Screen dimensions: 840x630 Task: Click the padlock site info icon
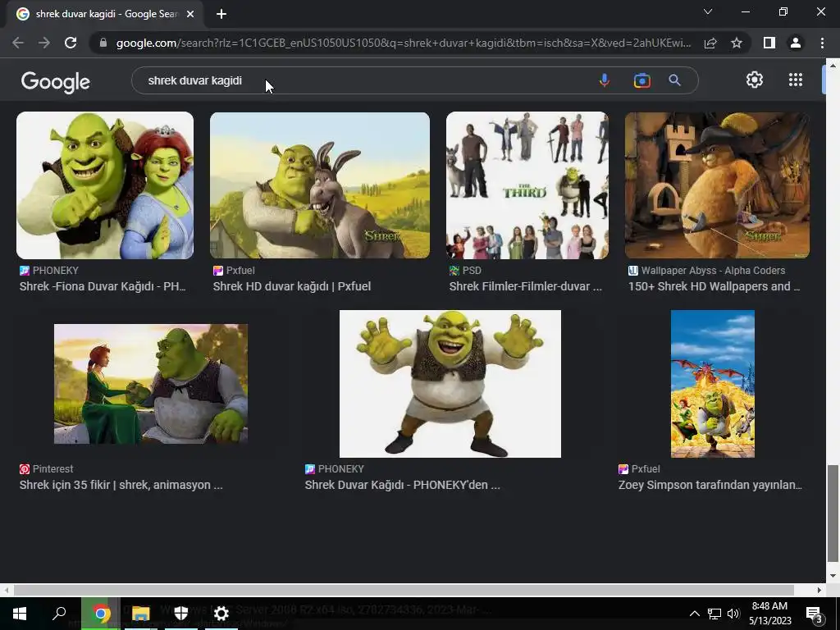[x=103, y=43]
